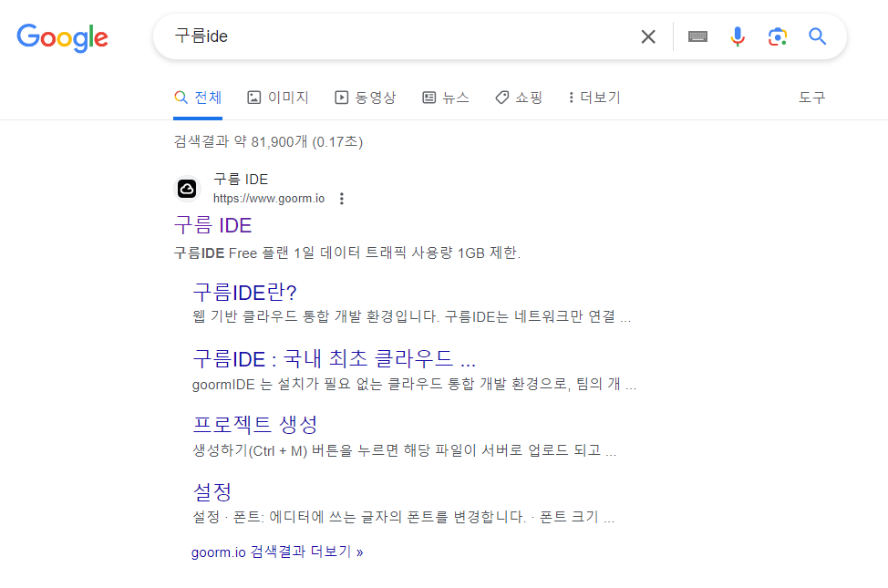Click the goorm cloud favicon
This screenshot has height=588, width=888.
tap(187, 189)
